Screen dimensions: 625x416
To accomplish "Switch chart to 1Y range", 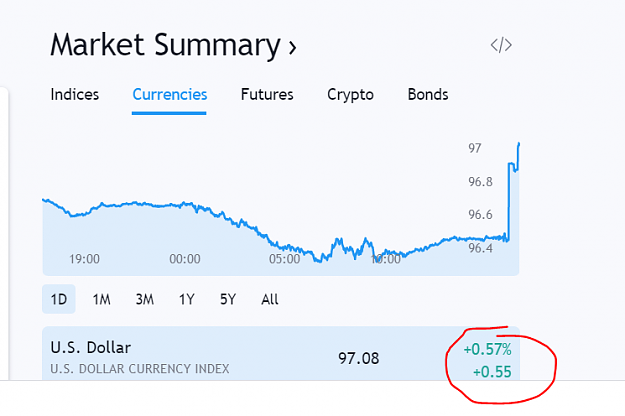I will [x=187, y=299].
